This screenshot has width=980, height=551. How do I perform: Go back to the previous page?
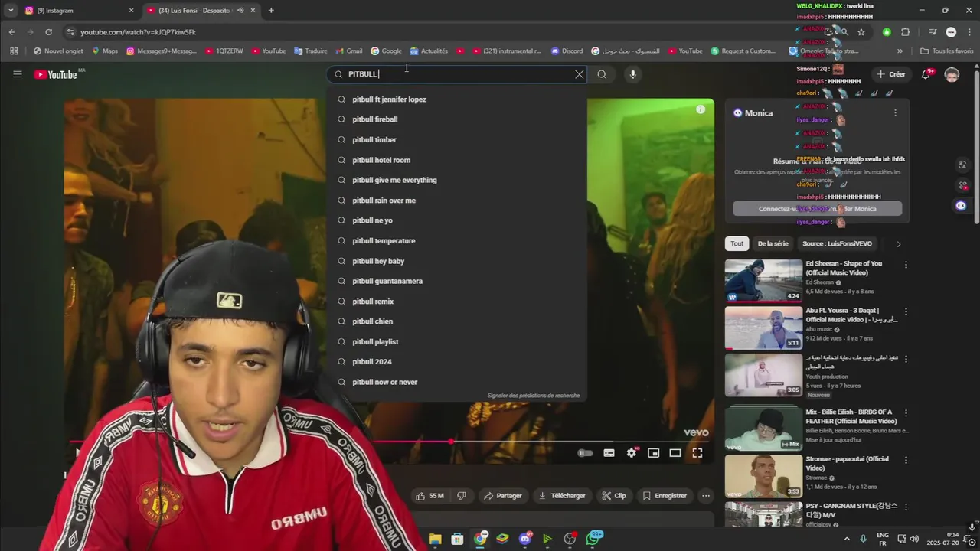(x=11, y=32)
